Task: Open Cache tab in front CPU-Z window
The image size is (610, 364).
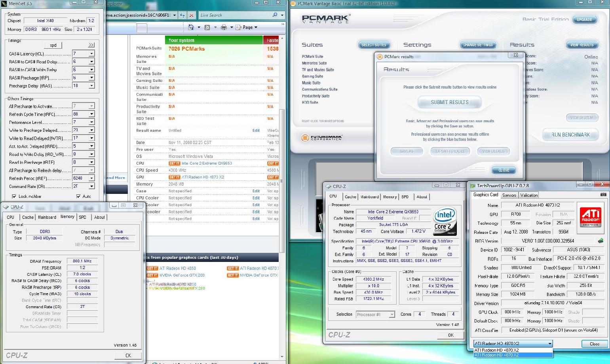Action: (x=350, y=197)
